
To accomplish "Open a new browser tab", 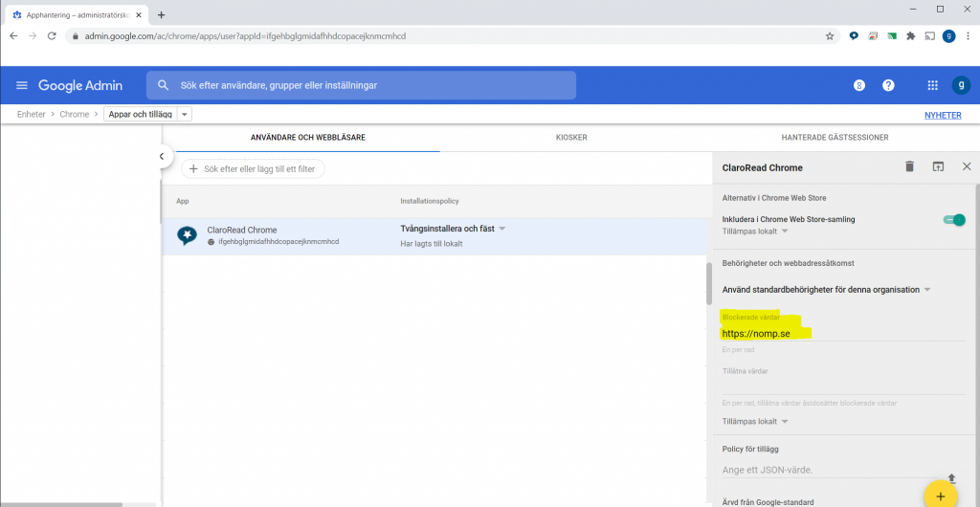I will tap(161, 14).
